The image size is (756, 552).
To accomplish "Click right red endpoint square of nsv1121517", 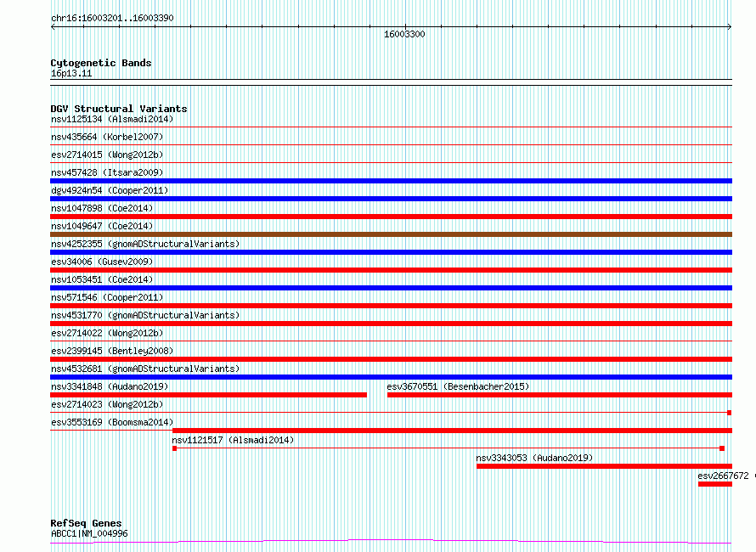I will [722, 448].
